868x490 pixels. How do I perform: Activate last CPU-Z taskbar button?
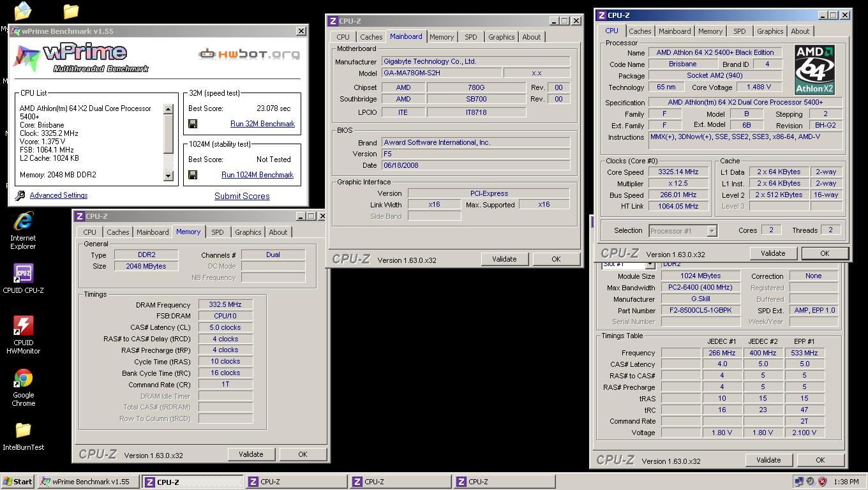point(504,482)
